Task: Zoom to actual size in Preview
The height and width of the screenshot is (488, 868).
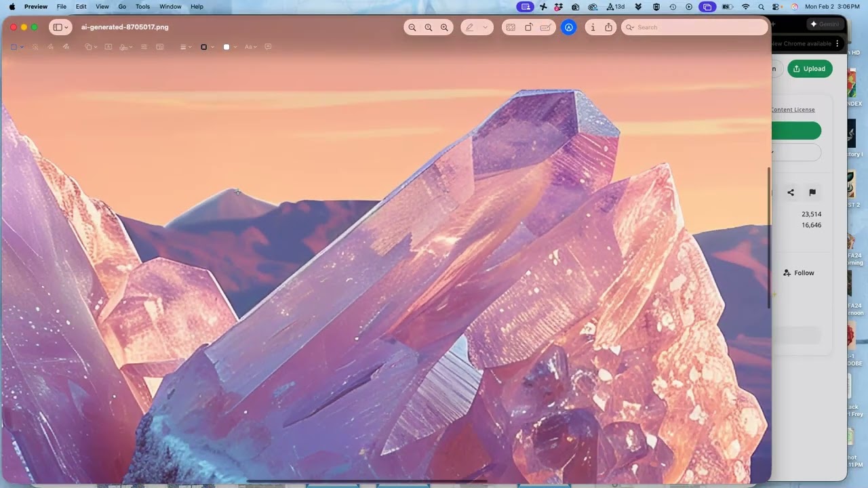Action: pos(429,27)
